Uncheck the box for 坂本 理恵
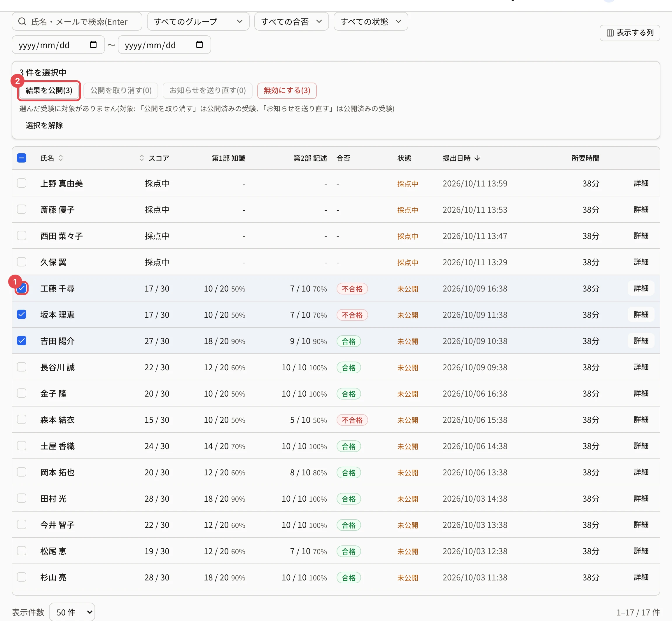This screenshot has height=621, width=672. [22, 315]
